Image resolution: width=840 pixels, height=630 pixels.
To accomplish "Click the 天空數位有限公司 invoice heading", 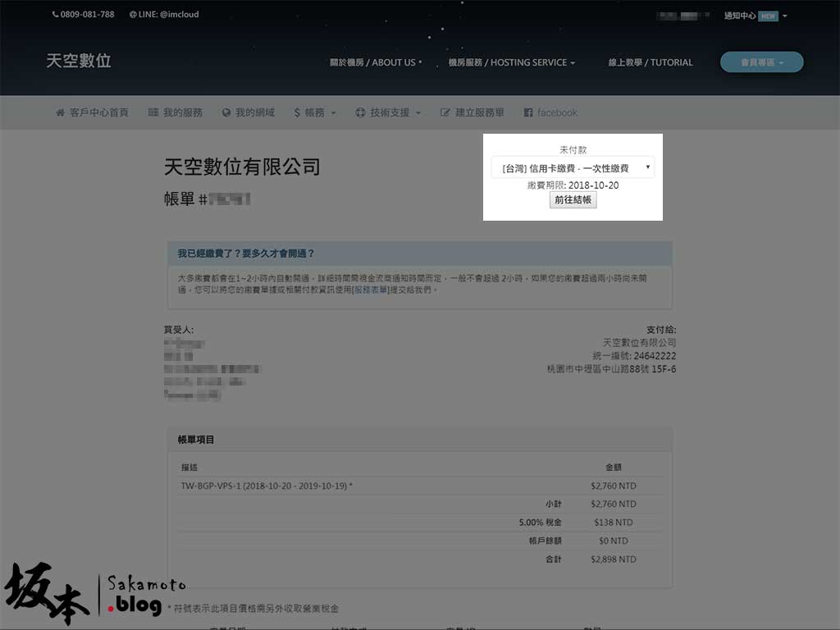I will tap(242, 167).
